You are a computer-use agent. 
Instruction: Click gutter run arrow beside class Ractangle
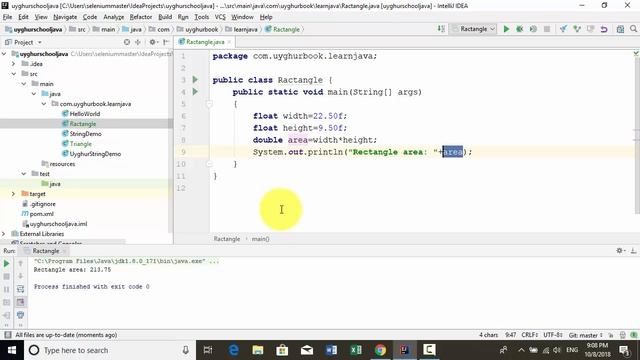195,80
